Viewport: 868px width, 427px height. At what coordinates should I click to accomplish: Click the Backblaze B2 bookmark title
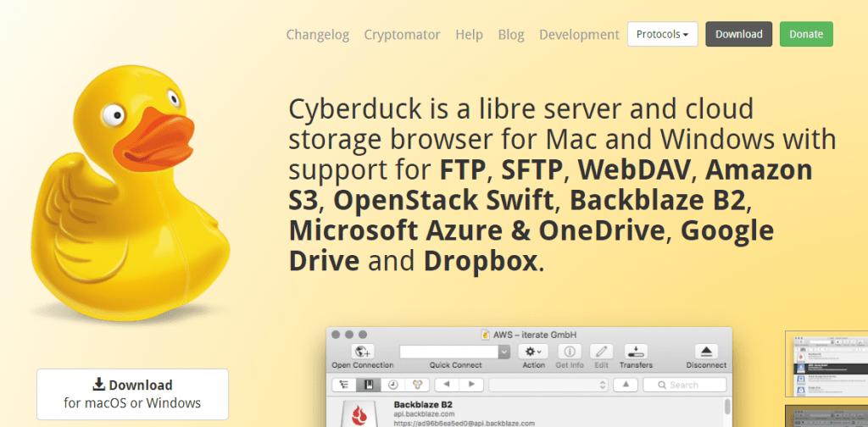[x=424, y=404]
